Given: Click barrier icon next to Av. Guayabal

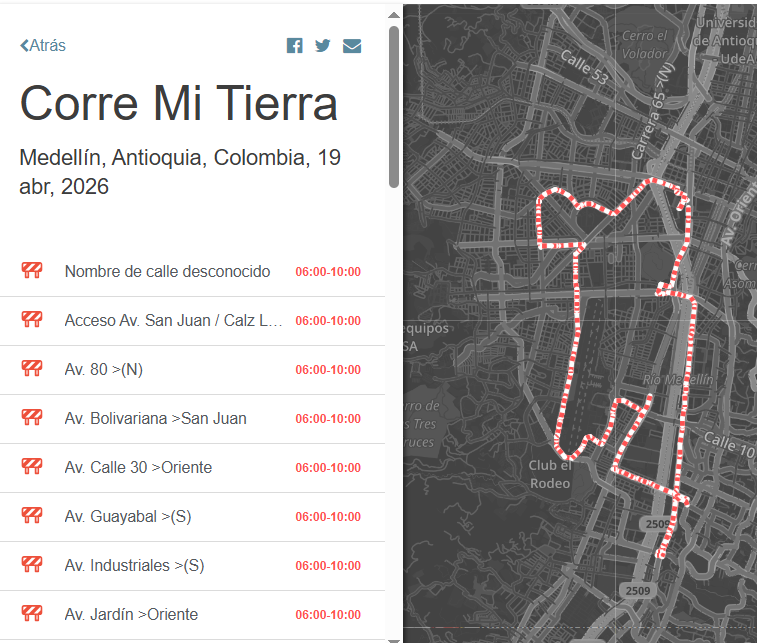Looking at the screenshot, I should click(x=32, y=516).
